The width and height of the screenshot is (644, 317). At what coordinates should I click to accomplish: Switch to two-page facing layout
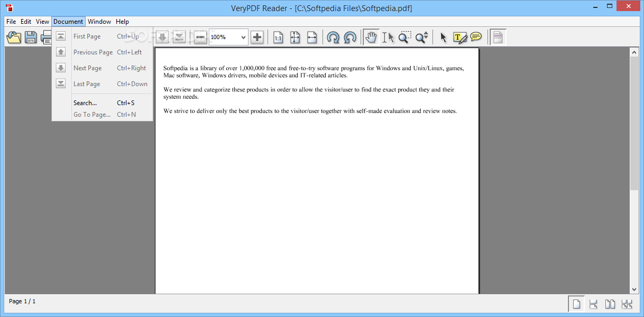coord(610,304)
